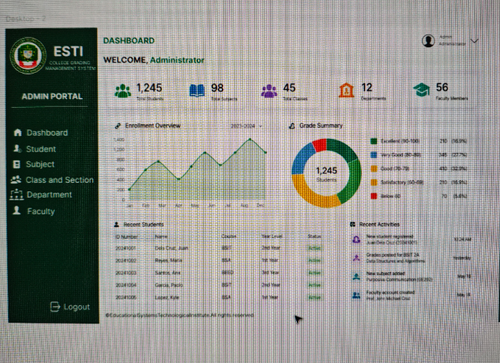Go to the Dashboard menu label
500x363 pixels.
point(47,133)
